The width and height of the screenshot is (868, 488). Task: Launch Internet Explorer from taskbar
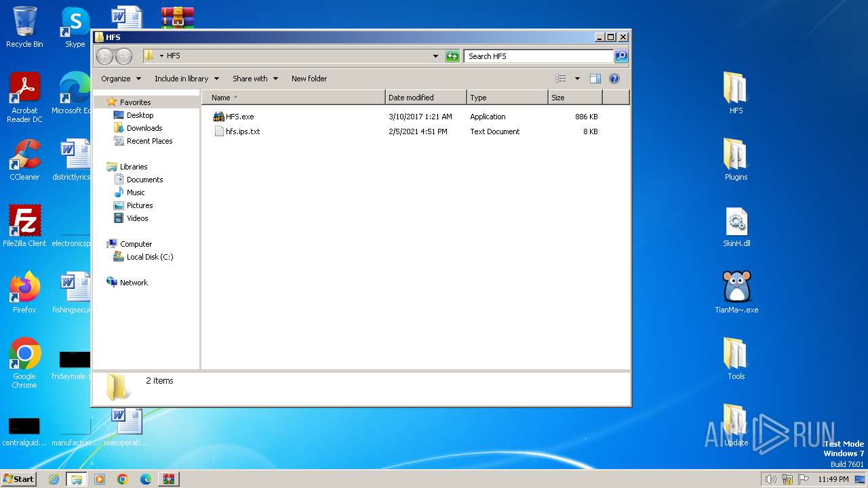[x=54, y=479]
